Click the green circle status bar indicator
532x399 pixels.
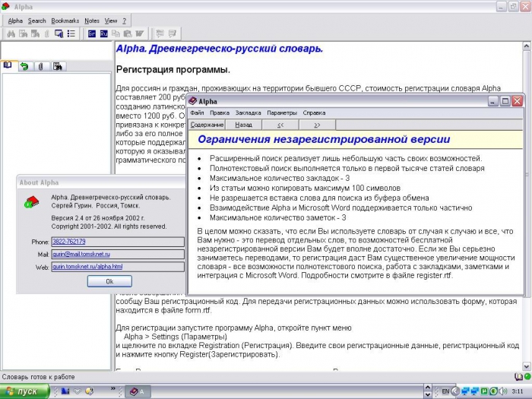pos(527,376)
